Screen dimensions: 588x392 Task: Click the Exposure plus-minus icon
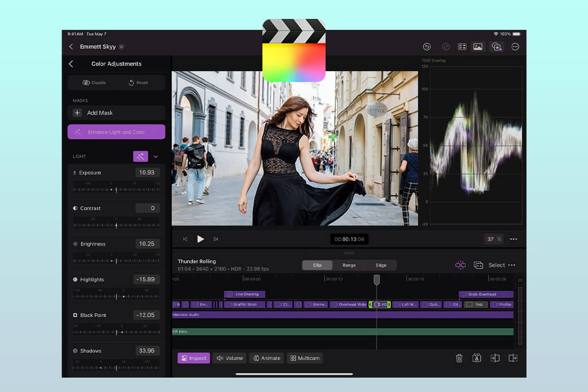coord(75,172)
